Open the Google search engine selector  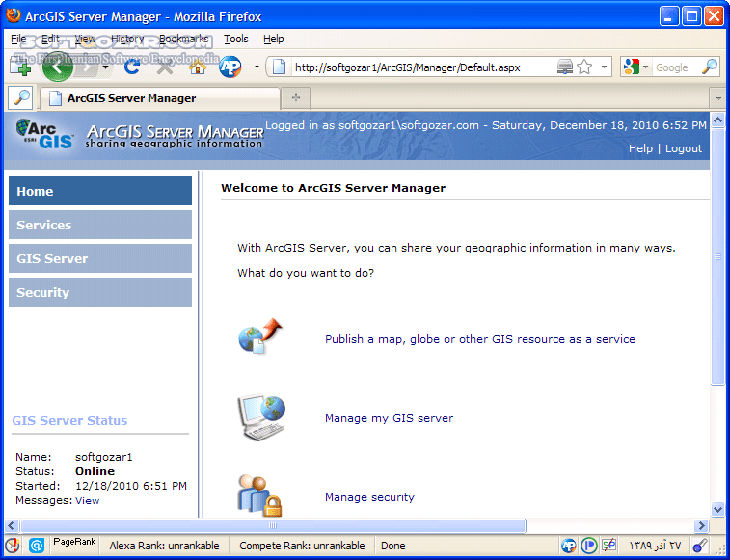pyautogui.click(x=635, y=67)
